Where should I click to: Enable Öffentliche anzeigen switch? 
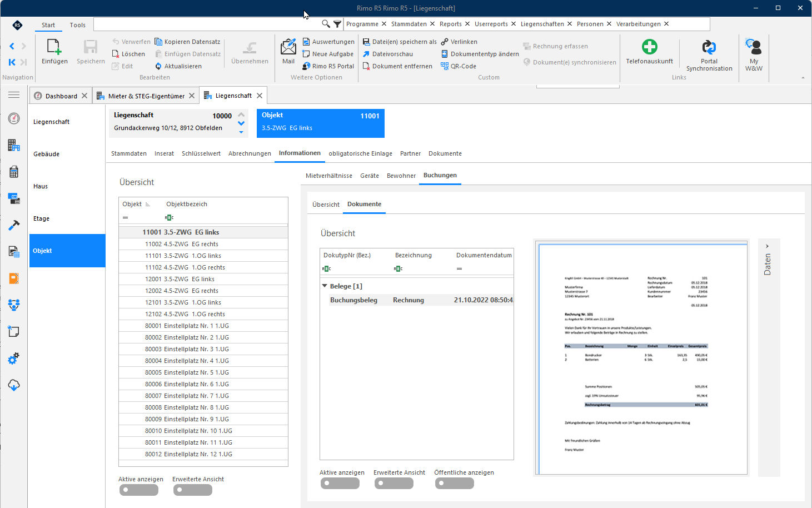coord(455,484)
